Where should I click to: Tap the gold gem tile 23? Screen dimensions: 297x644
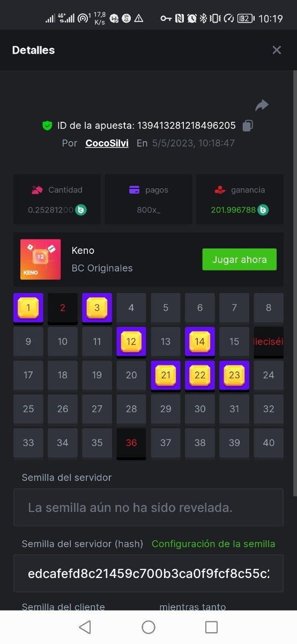point(234,376)
